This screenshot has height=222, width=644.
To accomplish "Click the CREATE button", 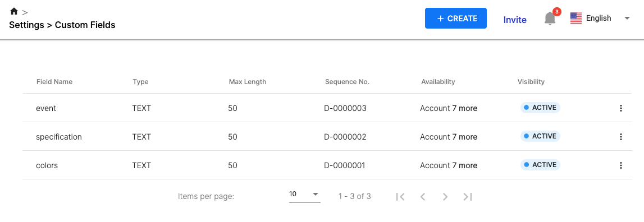I will click(x=456, y=18).
